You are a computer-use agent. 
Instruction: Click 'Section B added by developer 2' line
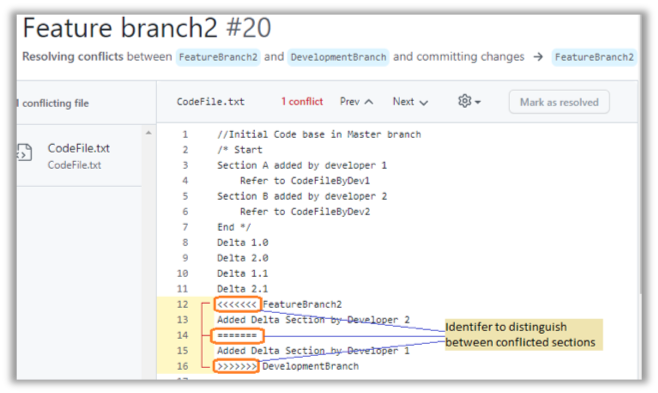click(x=302, y=196)
